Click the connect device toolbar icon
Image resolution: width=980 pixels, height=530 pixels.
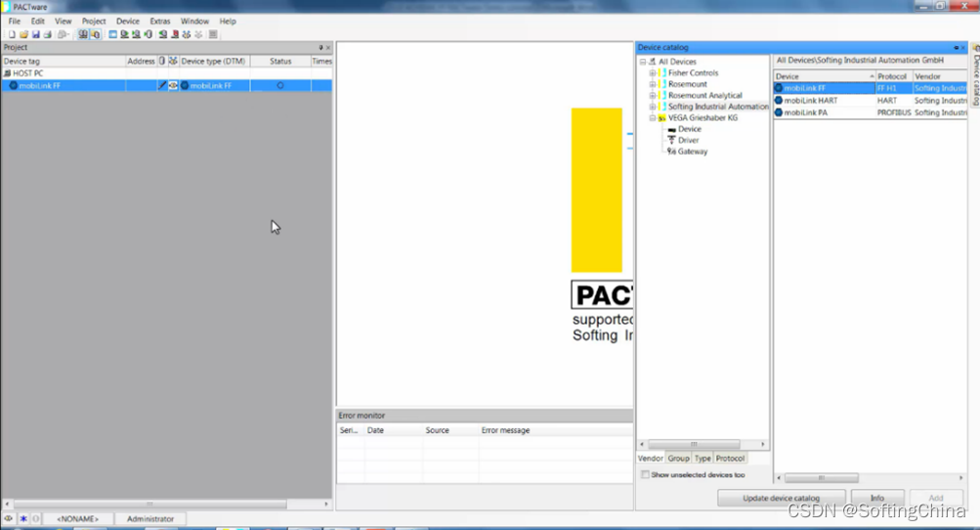coord(124,34)
